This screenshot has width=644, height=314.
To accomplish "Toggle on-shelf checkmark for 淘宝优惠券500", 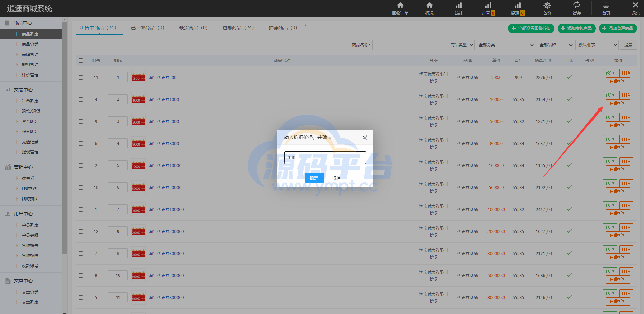I will click(569, 77).
